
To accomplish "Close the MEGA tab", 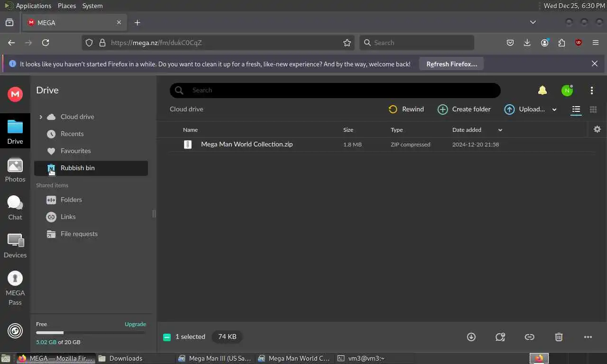I will click(119, 22).
